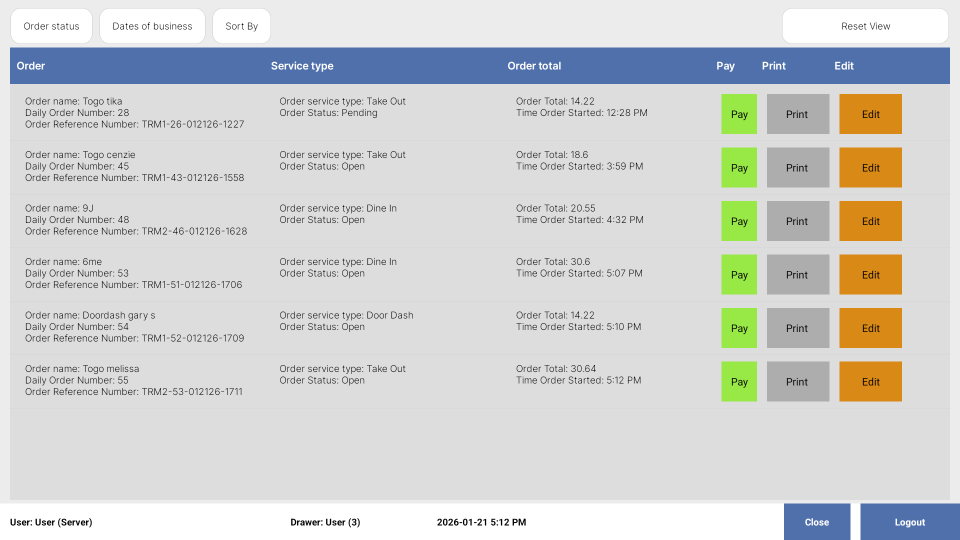Print the Doordash gary s order
The image size is (960, 540).
point(797,328)
